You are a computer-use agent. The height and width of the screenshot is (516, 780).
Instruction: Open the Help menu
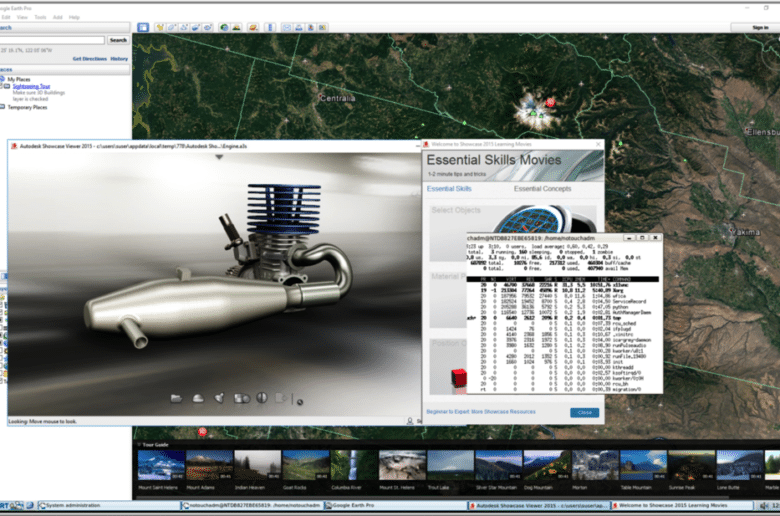pos(74,17)
